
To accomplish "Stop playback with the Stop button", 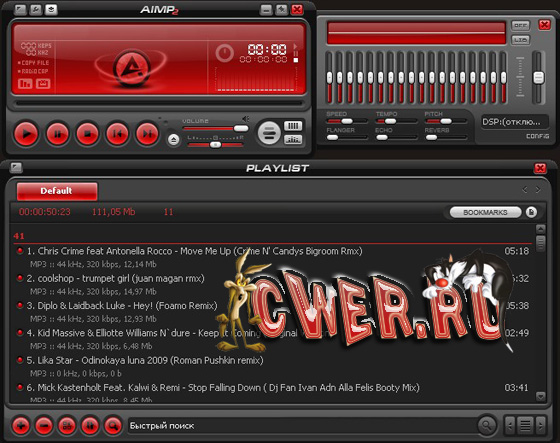I will [x=87, y=134].
